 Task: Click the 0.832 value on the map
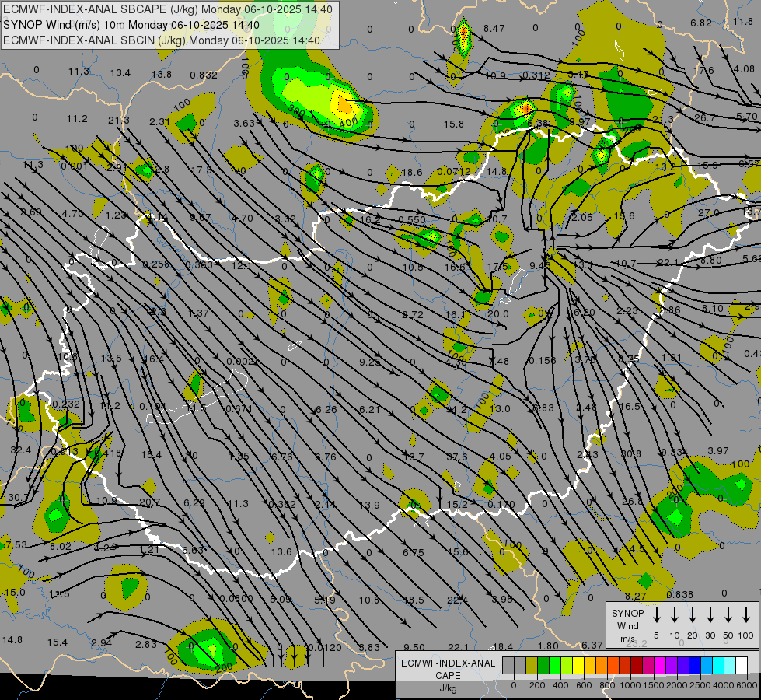[x=204, y=75]
